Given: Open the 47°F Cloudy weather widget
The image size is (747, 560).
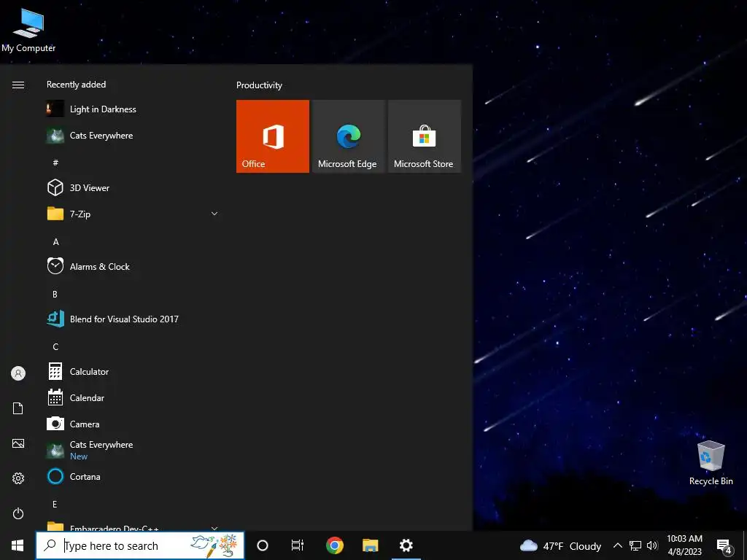Looking at the screenshot, I should pos(560,545).
